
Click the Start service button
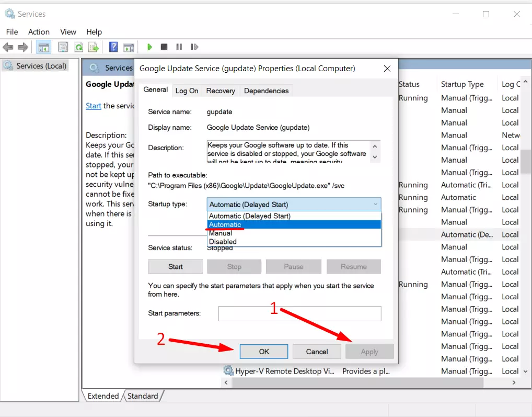coord(176,266)
